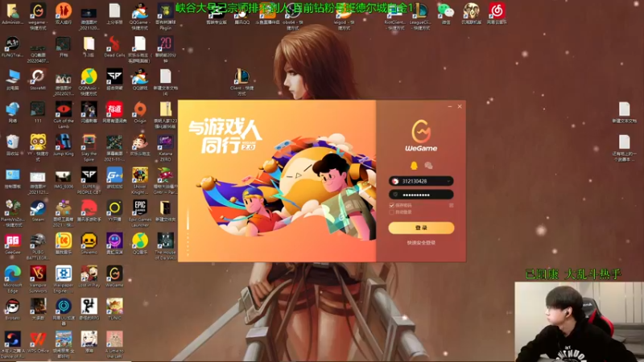
Task: Open the Origin desktop shortcut
Action: click(x=139, y=112)
